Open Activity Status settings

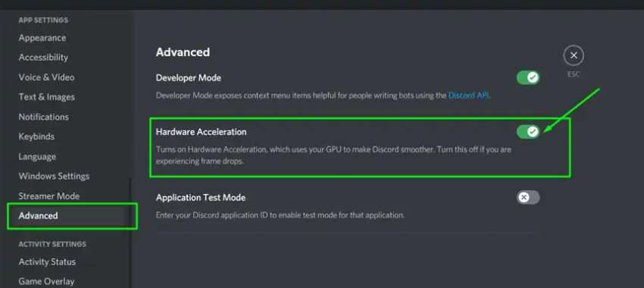(47, 261)
